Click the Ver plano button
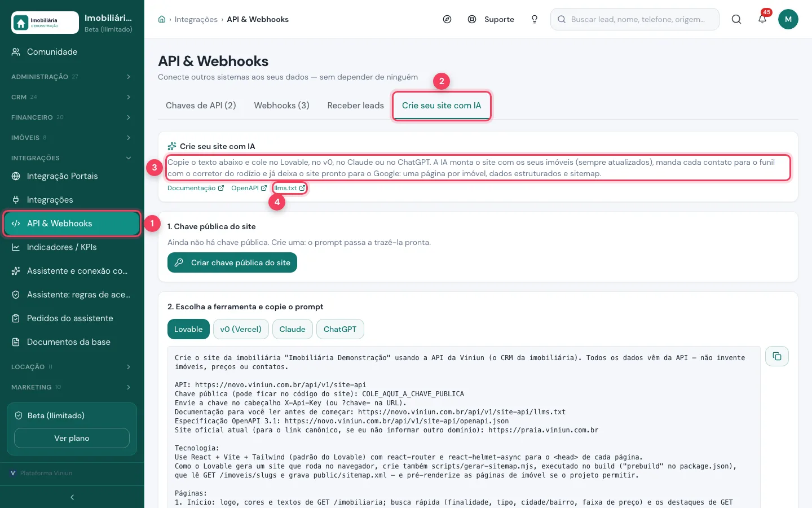Viewport: 812px width, 508px height. pos(72,438)
